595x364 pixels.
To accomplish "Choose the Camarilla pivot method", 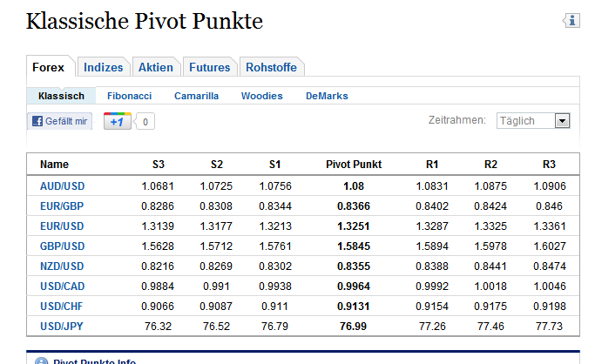I will coord(196,96).
